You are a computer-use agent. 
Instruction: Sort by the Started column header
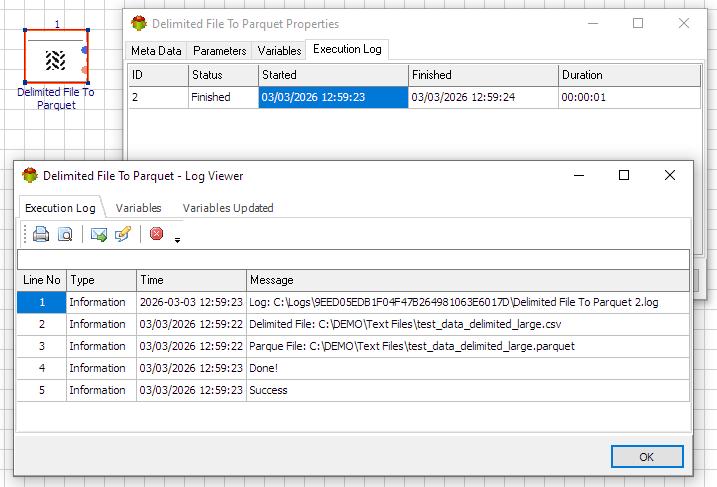[333, 75]
